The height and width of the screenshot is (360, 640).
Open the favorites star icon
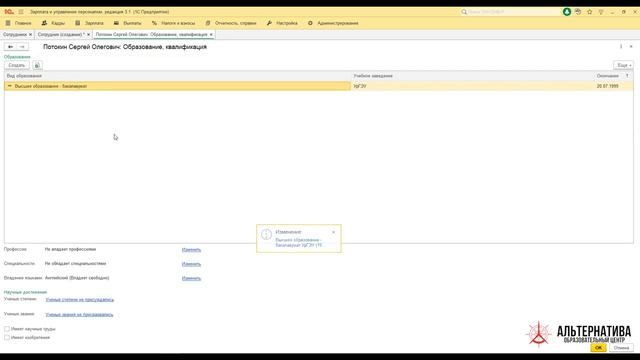point(589,12)
